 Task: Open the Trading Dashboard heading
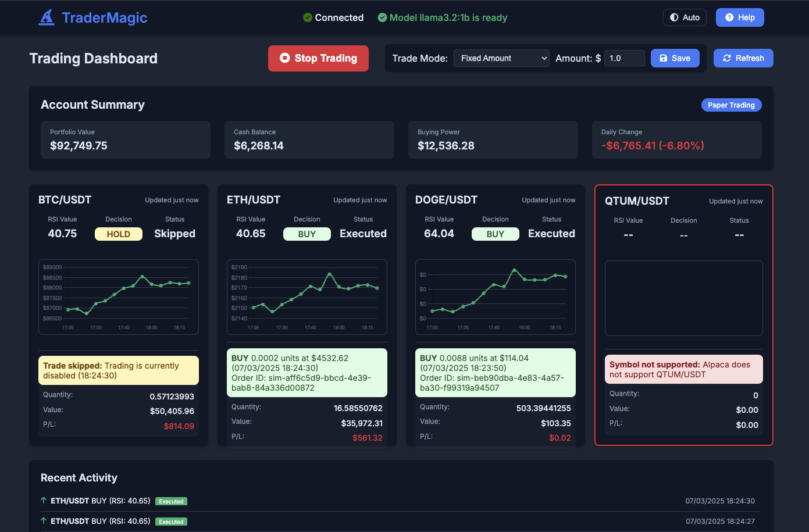pos(93,58)
